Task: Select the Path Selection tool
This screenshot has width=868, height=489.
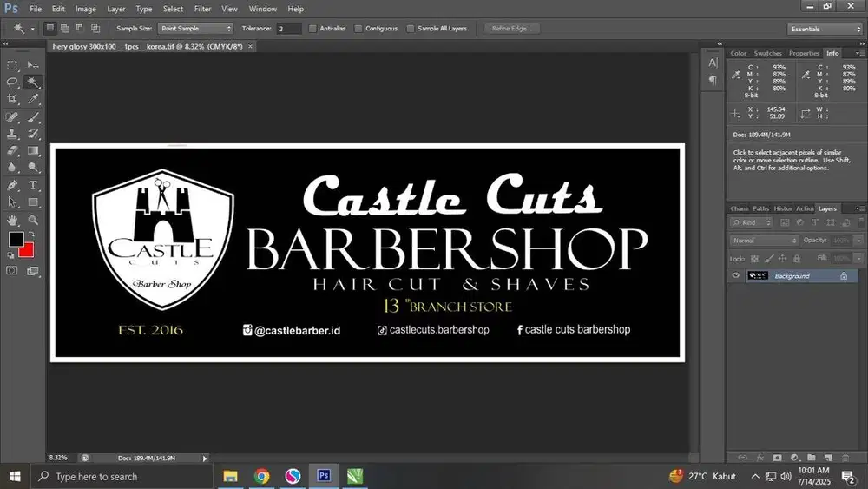Action: pyautogui.click(x=12, y=202)
